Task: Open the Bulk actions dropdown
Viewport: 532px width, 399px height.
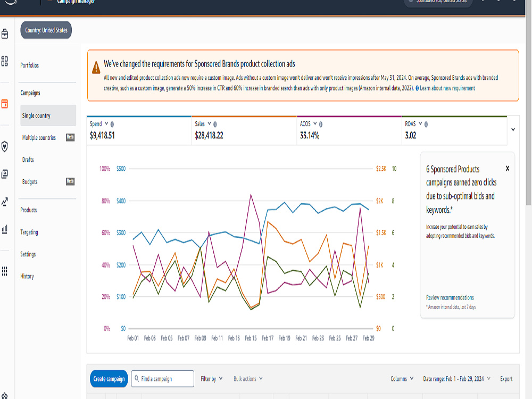Action: point(248,379)
